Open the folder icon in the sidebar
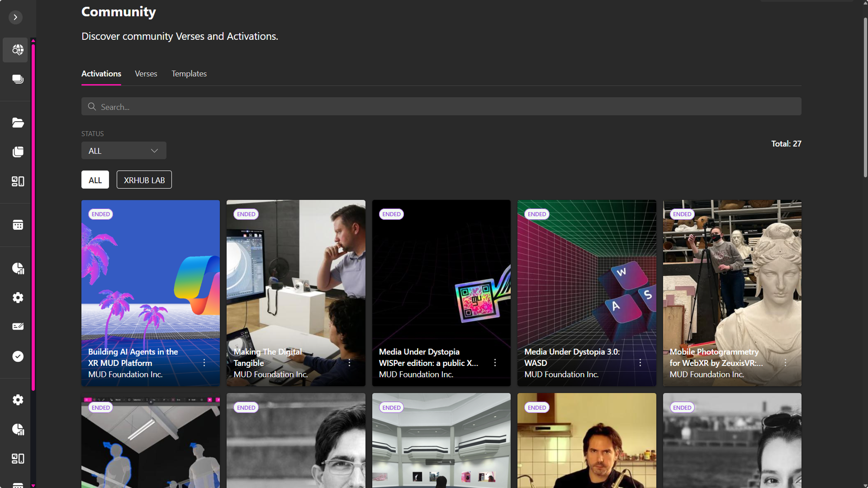 [18, 123]
